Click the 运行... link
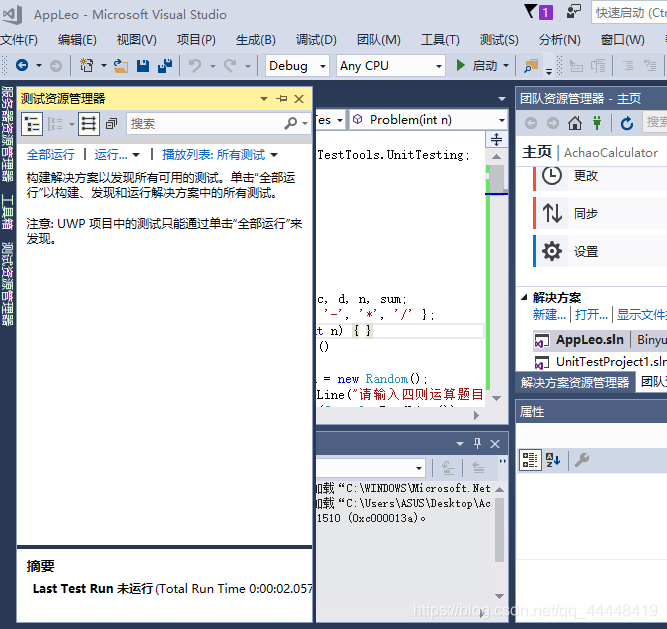The width and height of the screenshot is (667, 629). tap(111, 155)
